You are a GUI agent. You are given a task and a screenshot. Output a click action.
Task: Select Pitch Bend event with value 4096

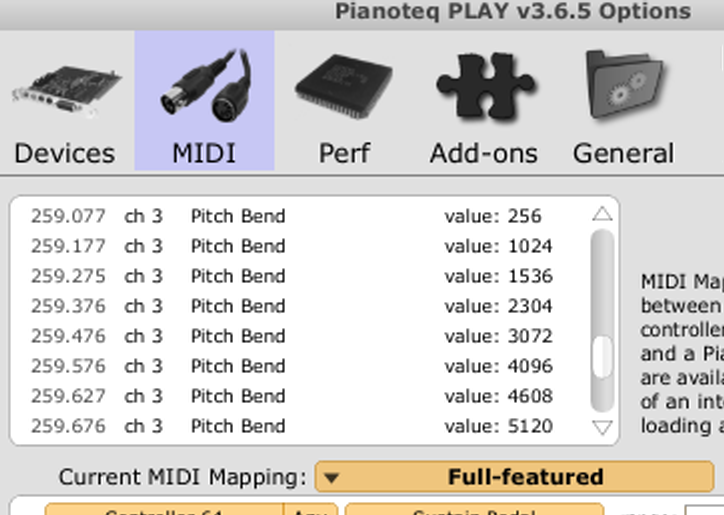pos(300,366)
